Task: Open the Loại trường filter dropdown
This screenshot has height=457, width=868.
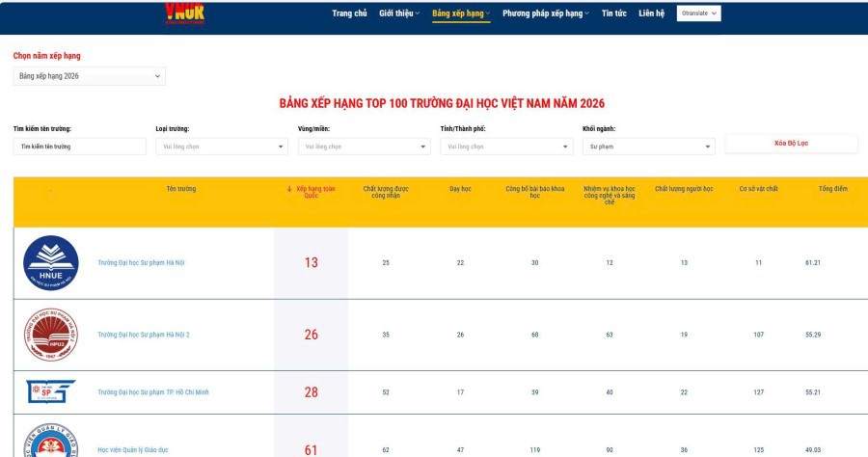Action: [x=221, y=147]
